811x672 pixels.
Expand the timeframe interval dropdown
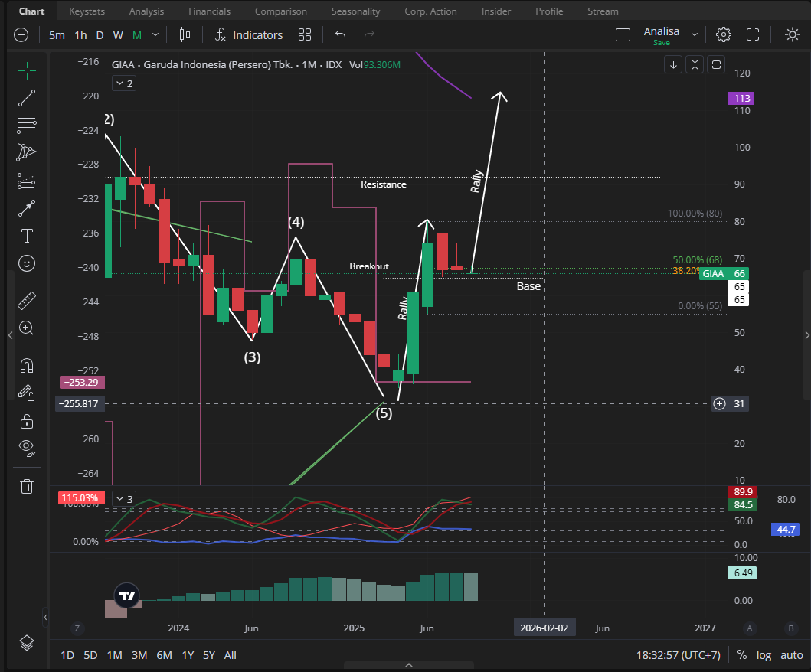tap(155, 35)
